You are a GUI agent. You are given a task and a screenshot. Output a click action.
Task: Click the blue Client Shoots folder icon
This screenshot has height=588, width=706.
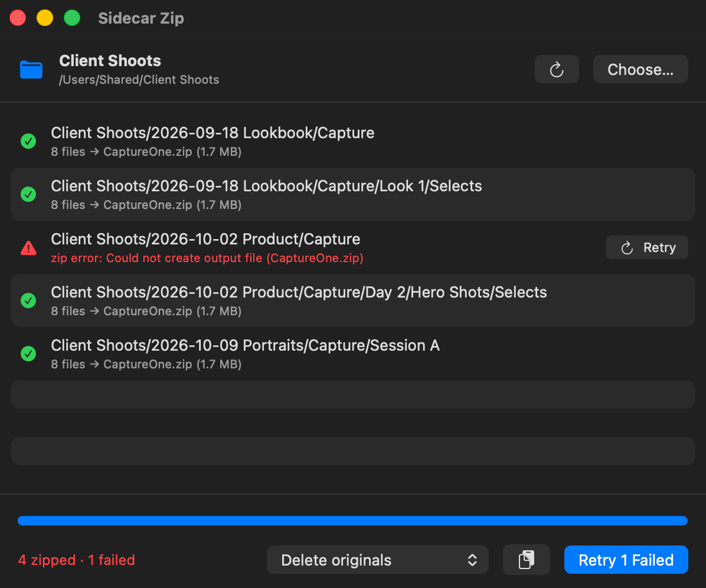[31, 70]
